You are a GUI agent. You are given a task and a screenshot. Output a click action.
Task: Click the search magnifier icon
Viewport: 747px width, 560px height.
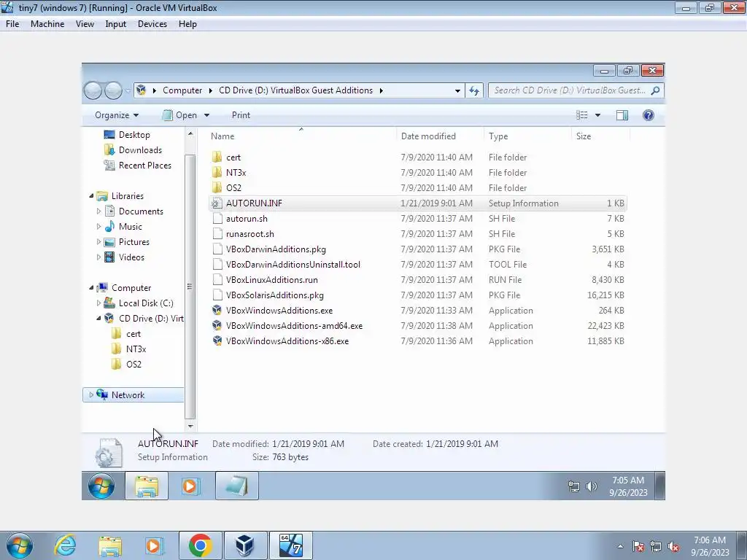pyautogui.click(x=656, y=90)
